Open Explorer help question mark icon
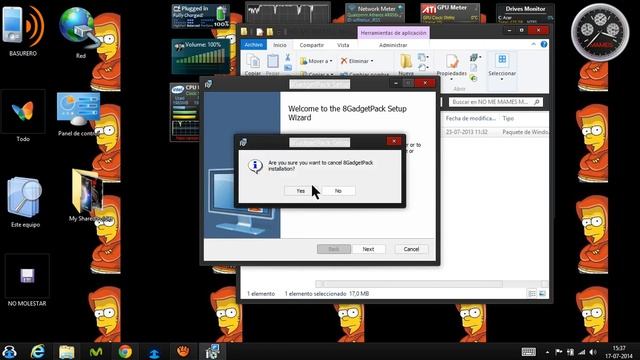The image size is (640, 360). point(544,44)
